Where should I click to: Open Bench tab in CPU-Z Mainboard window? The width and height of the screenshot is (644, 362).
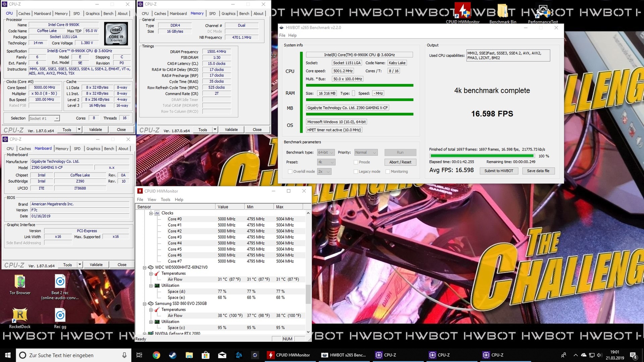click(x=109, y=149)
